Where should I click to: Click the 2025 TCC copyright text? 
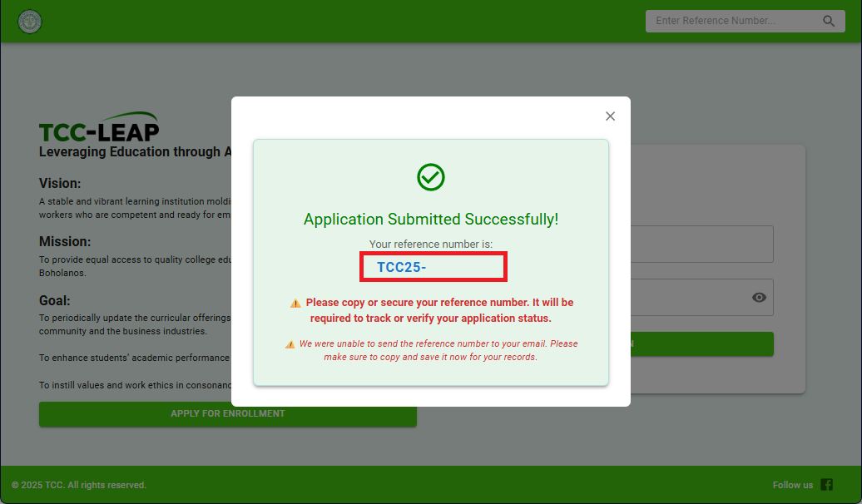point(78,485)
